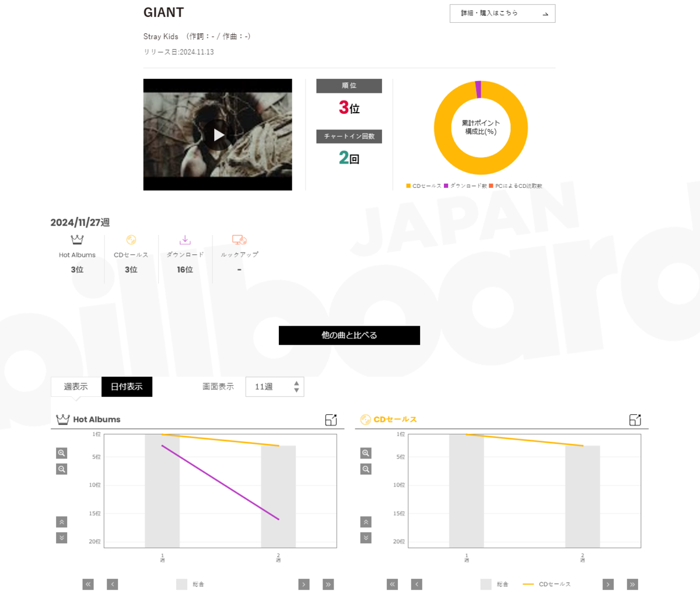Click the release date リリース日:2024.11.13
This screenshot has height=591, width=700.
coord(178,52)
